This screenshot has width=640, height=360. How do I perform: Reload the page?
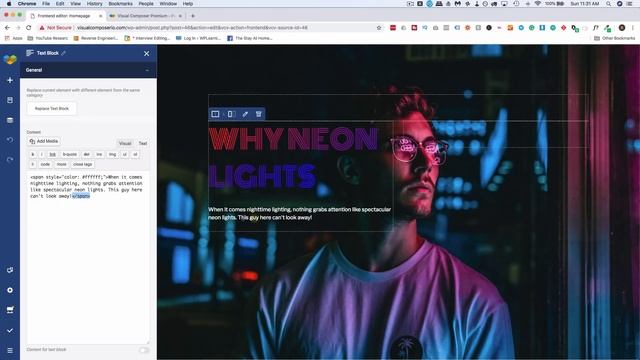[x=29, y=28]
